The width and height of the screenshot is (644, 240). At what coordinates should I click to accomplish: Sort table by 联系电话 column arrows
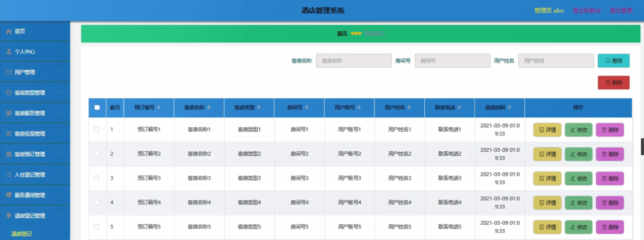[459, 108]
